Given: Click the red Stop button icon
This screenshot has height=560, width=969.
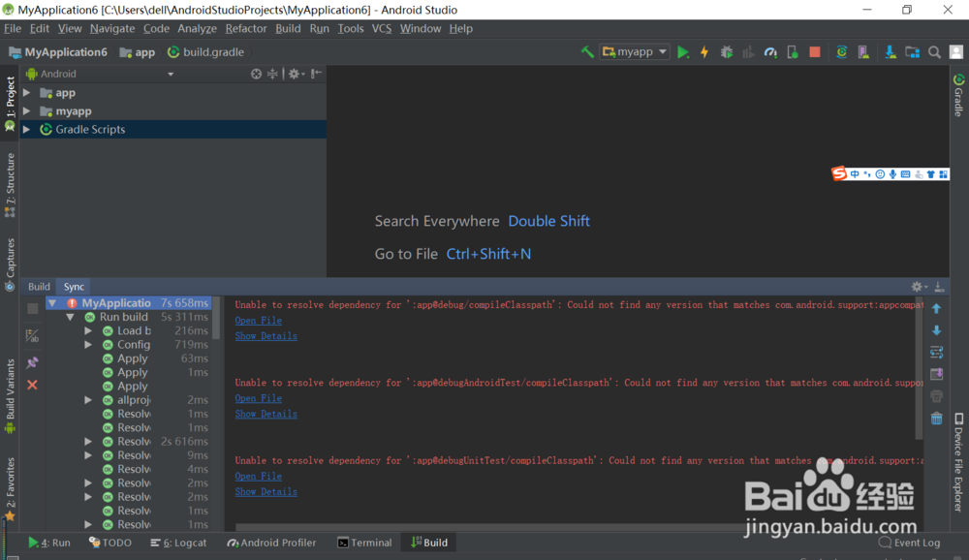Looking at the screenshot, I should (814, 50).
